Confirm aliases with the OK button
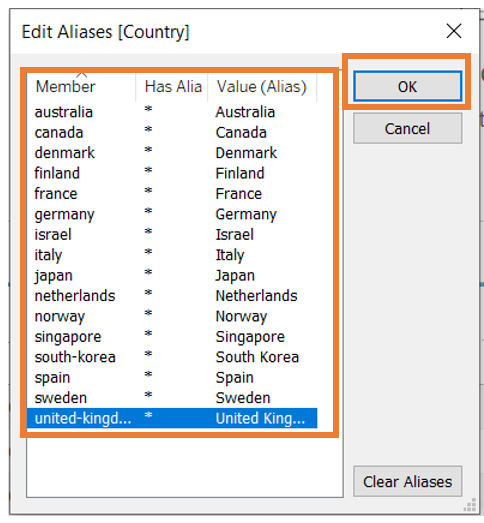 click(408, 86)
